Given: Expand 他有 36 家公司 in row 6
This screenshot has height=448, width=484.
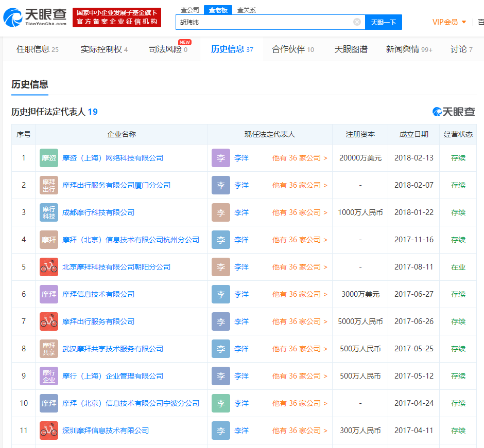Looking at the screenshot, I should 300,294.
